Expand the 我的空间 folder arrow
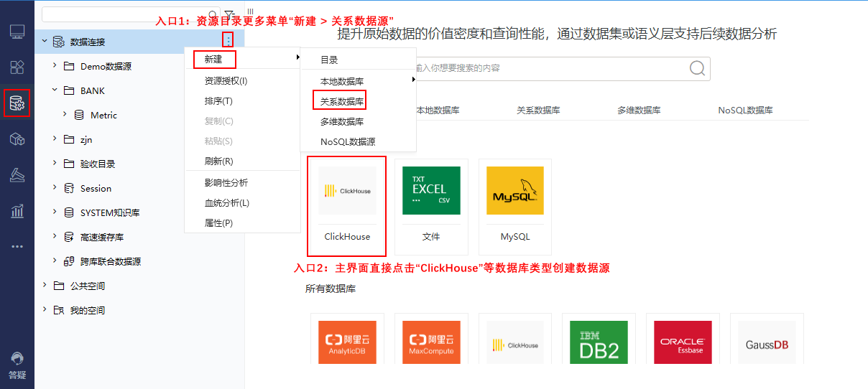This screenshot has height=389, width=868. coord(45,310)
